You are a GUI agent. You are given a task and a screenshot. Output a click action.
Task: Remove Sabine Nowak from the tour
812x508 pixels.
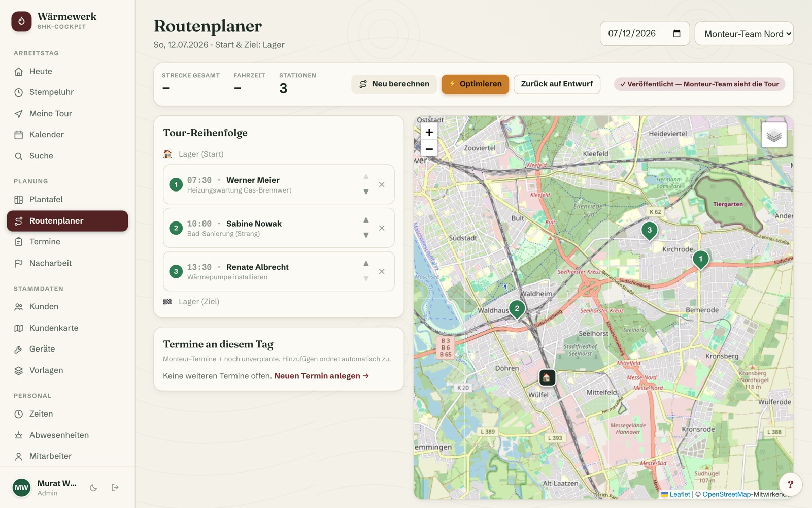tap(382, 228)
